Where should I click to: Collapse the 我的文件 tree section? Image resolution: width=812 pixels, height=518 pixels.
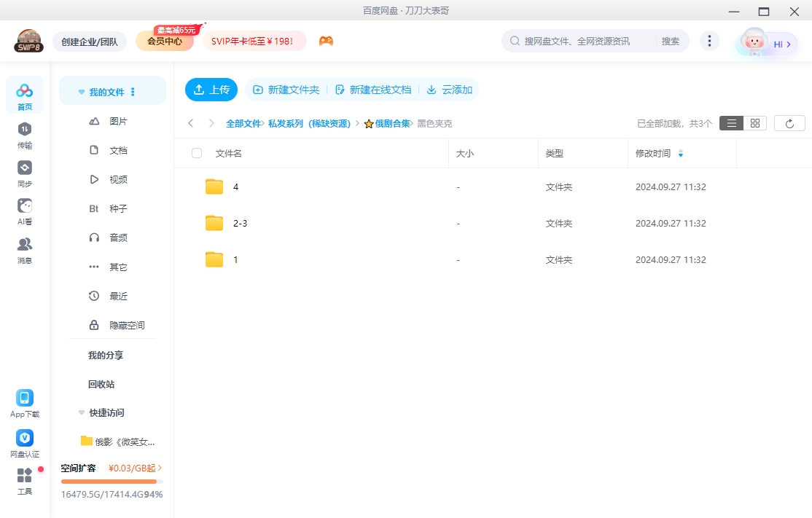click(x=81, y=90)
